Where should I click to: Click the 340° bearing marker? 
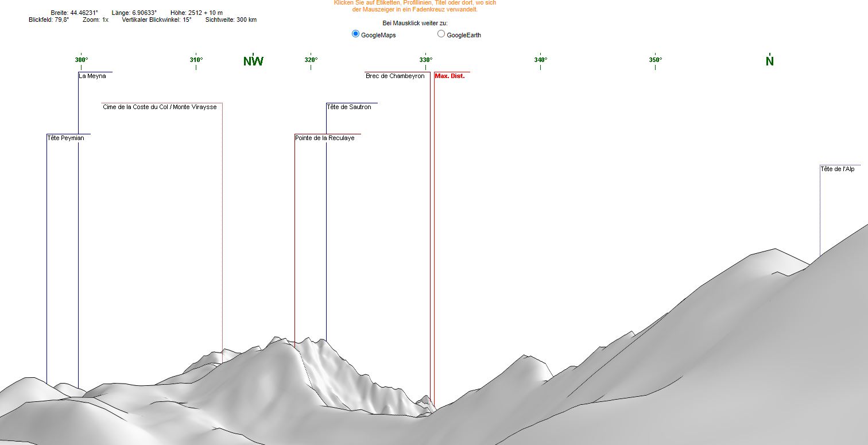click(x=540, y=60)
